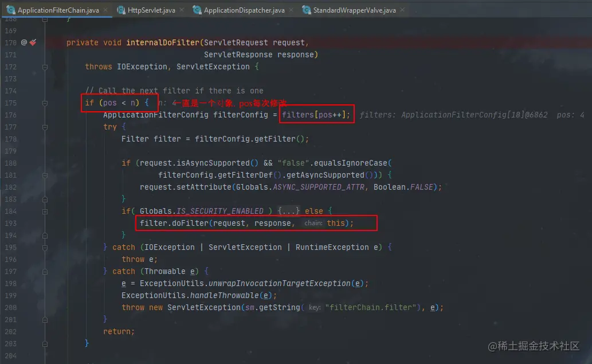Collapse the catch Throwable fold marker at line 197
Image resolution: width=592 pixels, height=364 pixels.
(45, 272)
